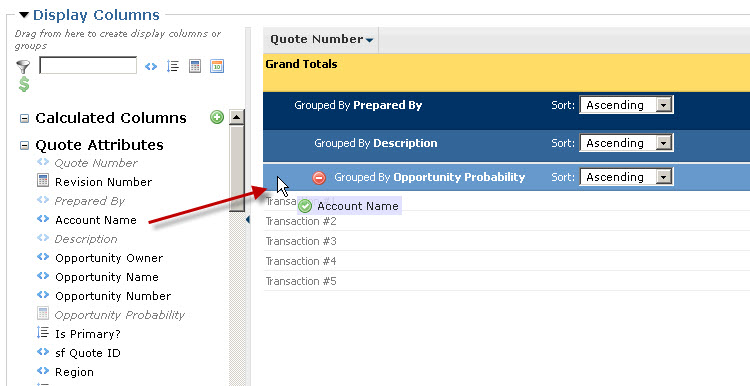Screen dimensions: 750x386
Task: Add a calculated column with green plus
Action: coord(217,117)
